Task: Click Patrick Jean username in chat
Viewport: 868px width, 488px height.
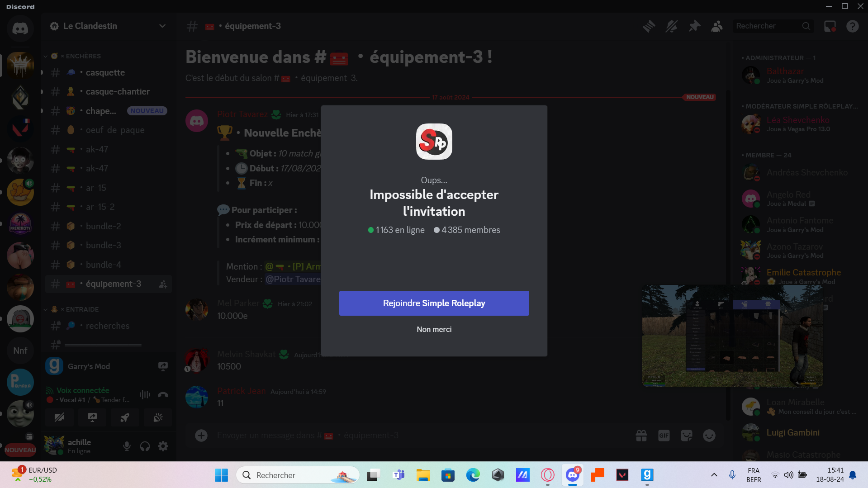Action: [x=241, y=391]
